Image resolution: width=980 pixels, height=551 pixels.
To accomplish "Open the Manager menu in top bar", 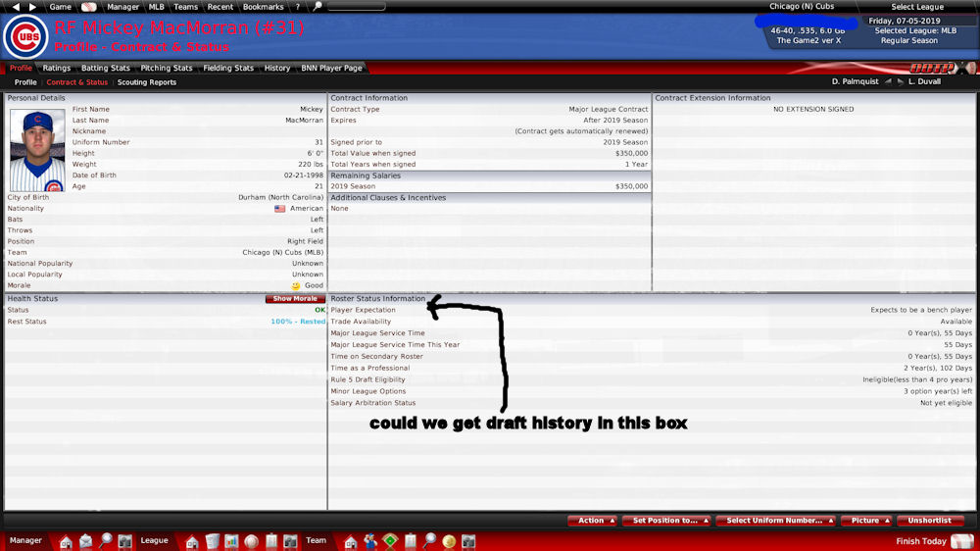I will tap(122, 7).
